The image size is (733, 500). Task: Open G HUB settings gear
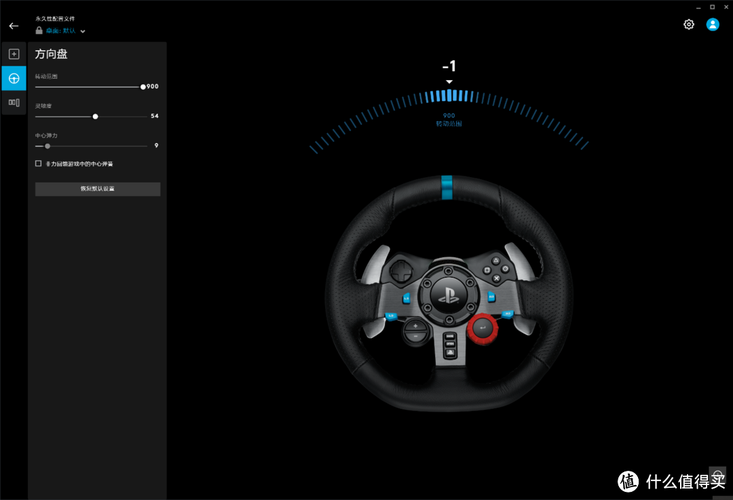689,24
